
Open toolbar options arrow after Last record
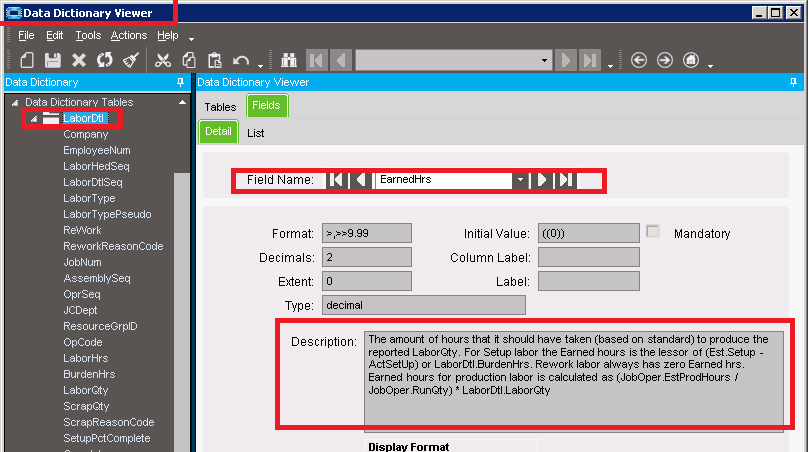[x=610, y=66]
